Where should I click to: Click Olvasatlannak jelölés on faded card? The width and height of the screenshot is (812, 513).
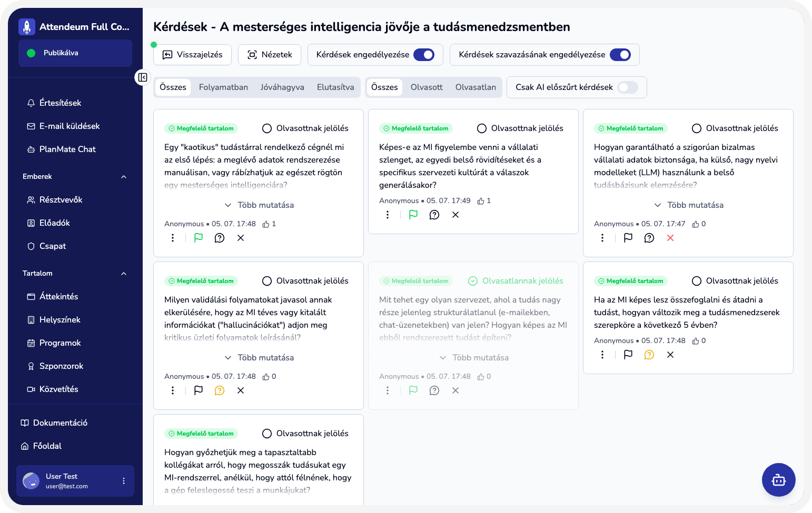tap(516, 281)
